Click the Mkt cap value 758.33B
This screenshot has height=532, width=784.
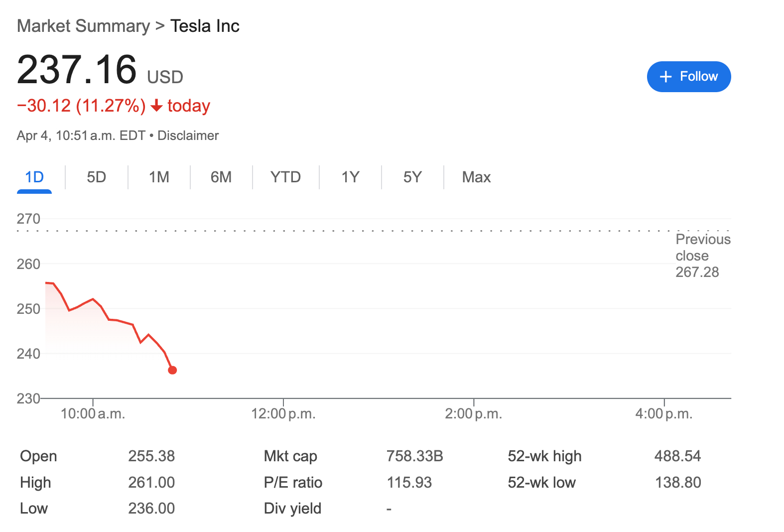click(x=414, y=456)
